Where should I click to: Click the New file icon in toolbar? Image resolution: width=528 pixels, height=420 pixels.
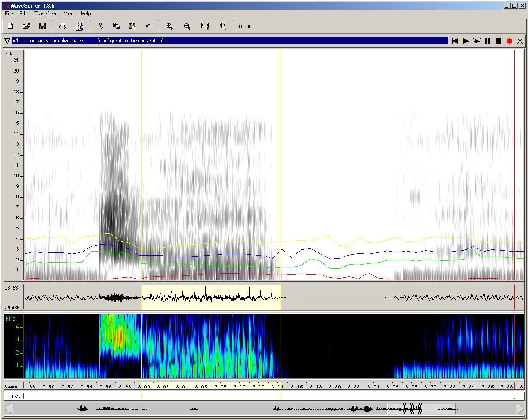click(11, 27)
